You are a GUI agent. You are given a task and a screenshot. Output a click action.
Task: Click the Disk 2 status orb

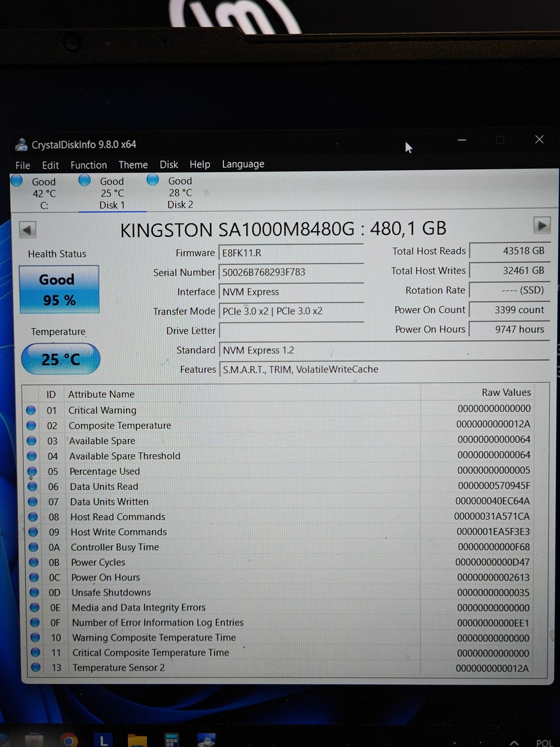point(153,179)
